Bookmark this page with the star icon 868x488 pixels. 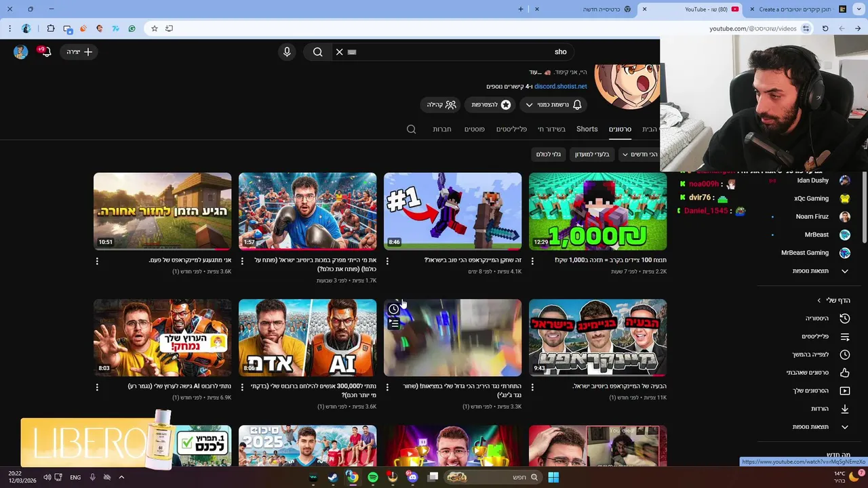pyautogui.click(x=155, y=28)
